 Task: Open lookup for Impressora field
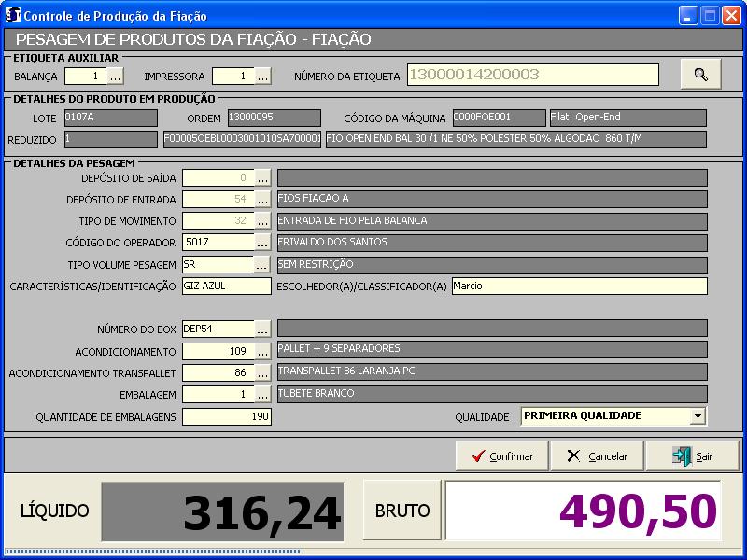pos(263,77)
